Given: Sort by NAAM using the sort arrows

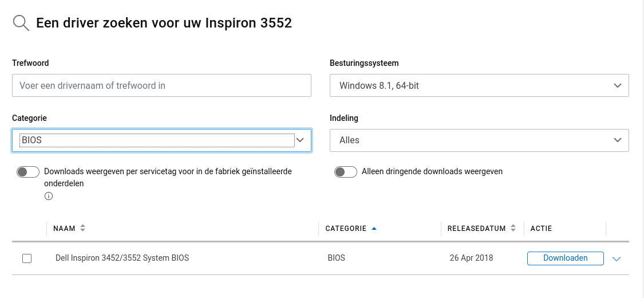Looking at the screenshot, I should pos(82,228).
